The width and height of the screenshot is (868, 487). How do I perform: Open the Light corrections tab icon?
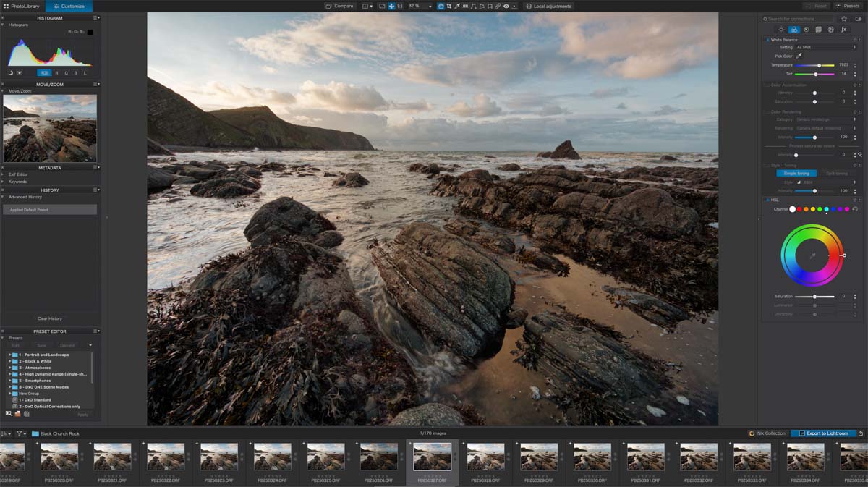click(x=781, y=30)
